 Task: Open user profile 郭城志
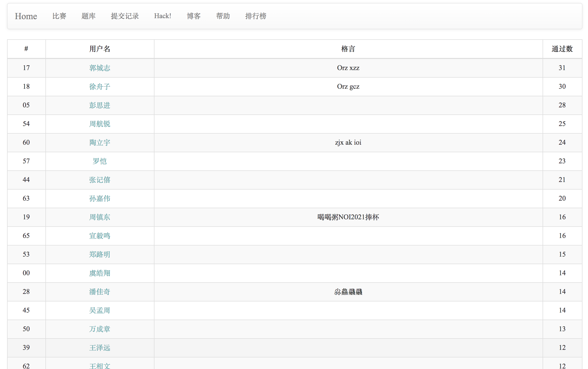[100, 68]
